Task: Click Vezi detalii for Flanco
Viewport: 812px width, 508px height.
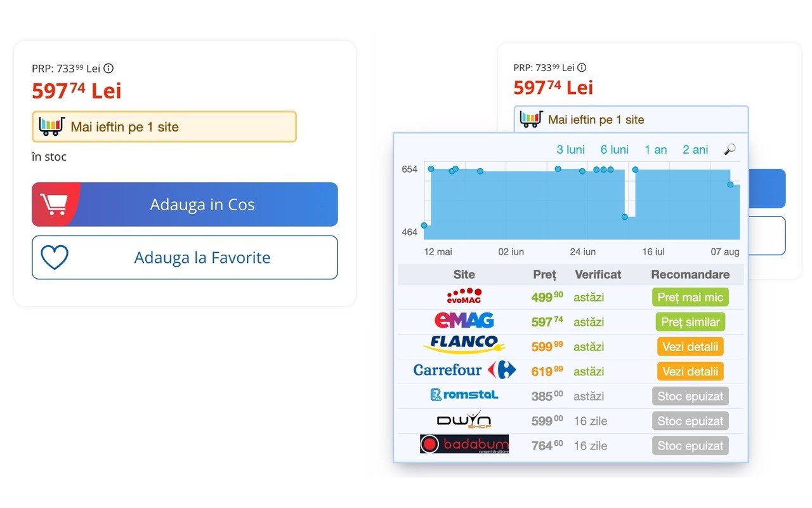Action: click(x=690, y=347)
